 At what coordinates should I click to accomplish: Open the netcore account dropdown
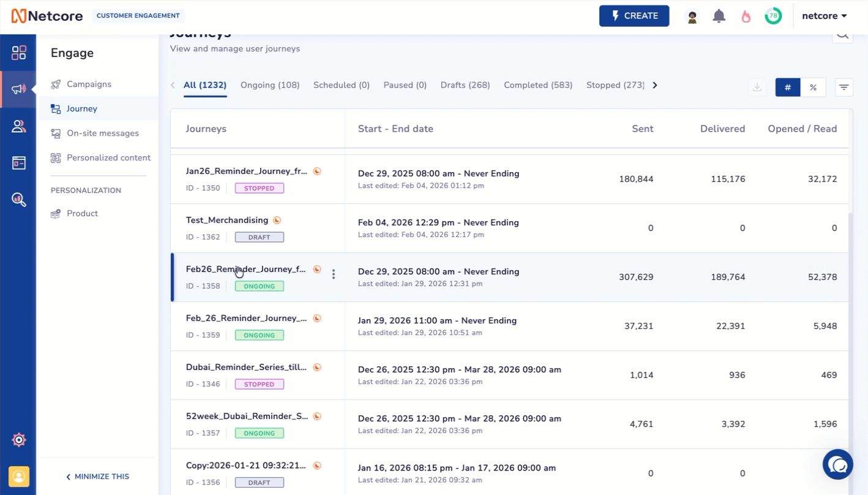click(824, 16)
